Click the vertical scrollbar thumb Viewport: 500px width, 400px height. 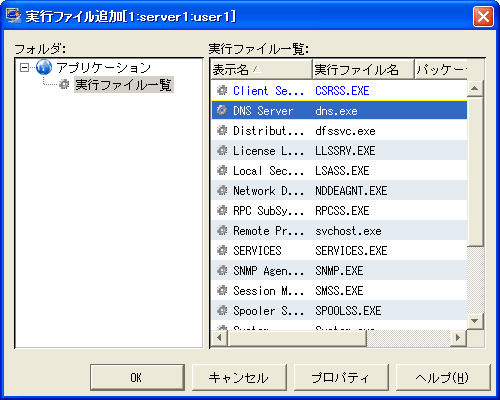click(475, 172)
